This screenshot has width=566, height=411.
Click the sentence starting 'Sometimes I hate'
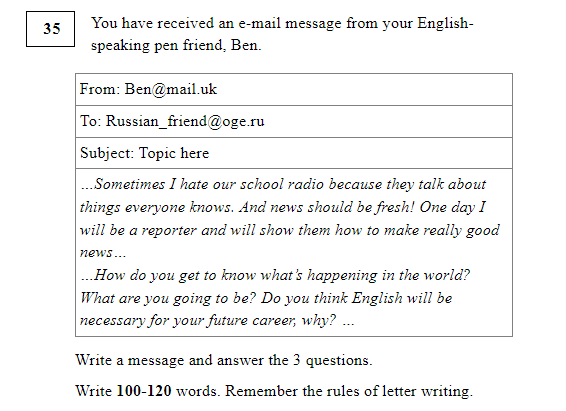pos(283,196)
